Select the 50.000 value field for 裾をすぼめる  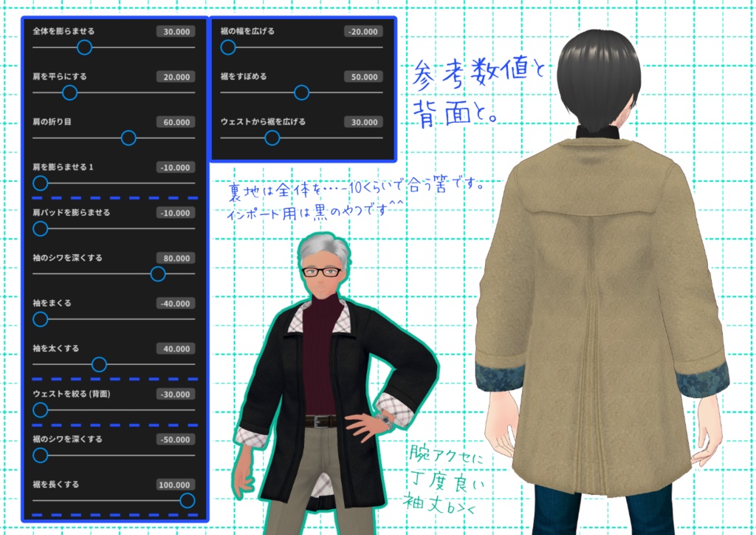click(365, 76)
